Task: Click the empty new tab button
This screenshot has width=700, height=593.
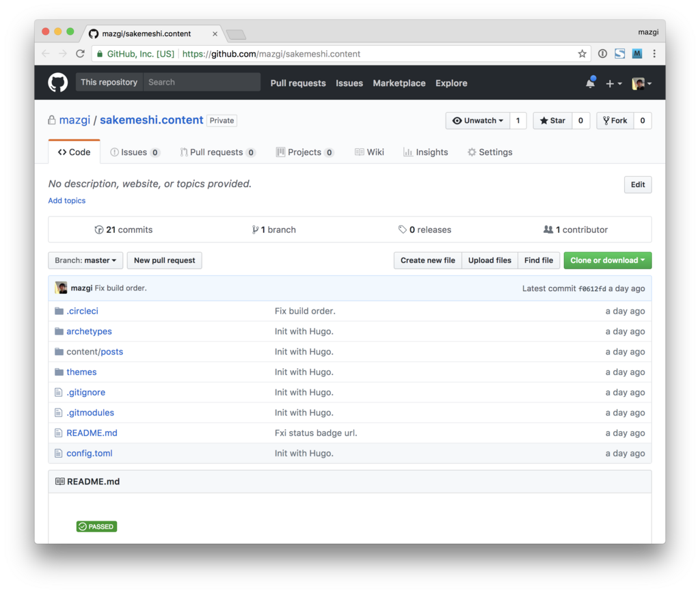Action: (x=236, y=34)
